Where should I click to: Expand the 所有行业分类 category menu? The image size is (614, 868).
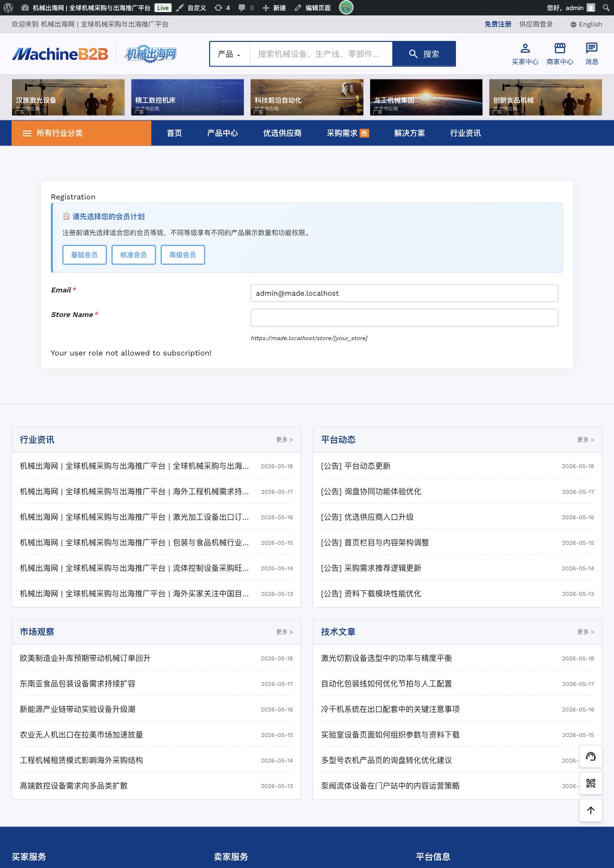click(x=81, y=133)
